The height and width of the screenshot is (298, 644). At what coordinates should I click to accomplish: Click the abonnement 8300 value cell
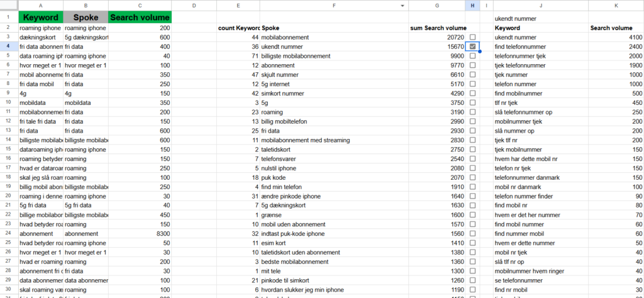140,233
